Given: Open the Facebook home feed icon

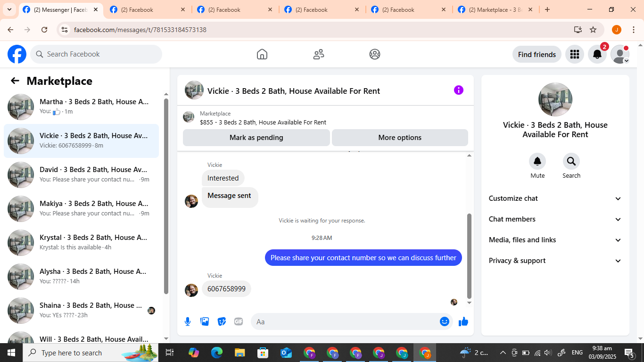Looking at the screenshot, I should [262, 54].
